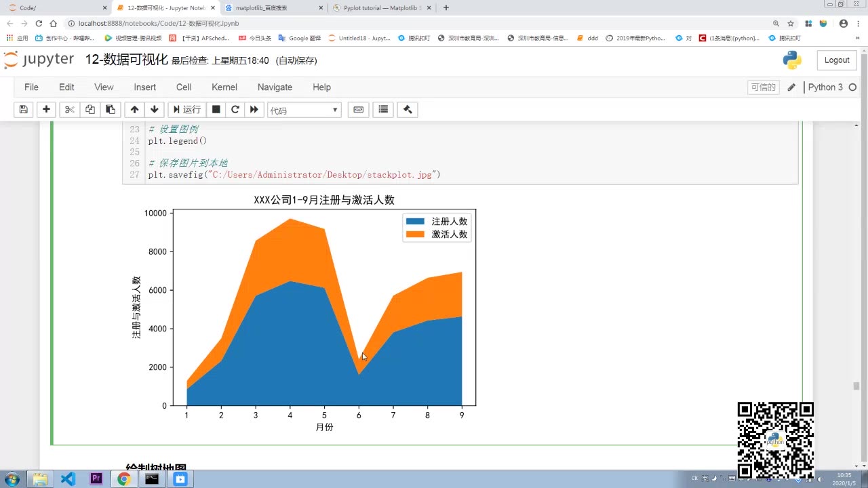Reload the page with the browser refresh icon
Screen dimensions: 868x488
tap(39, 23)
